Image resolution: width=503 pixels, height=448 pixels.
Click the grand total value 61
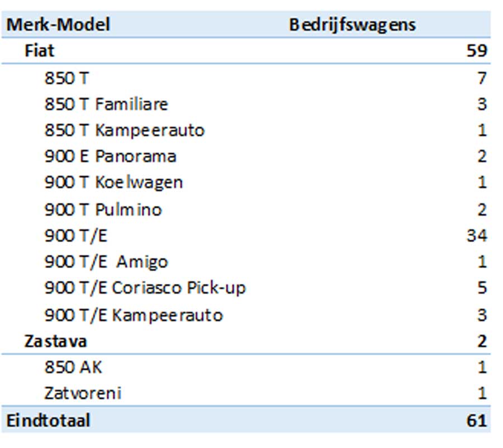point(476,420)
